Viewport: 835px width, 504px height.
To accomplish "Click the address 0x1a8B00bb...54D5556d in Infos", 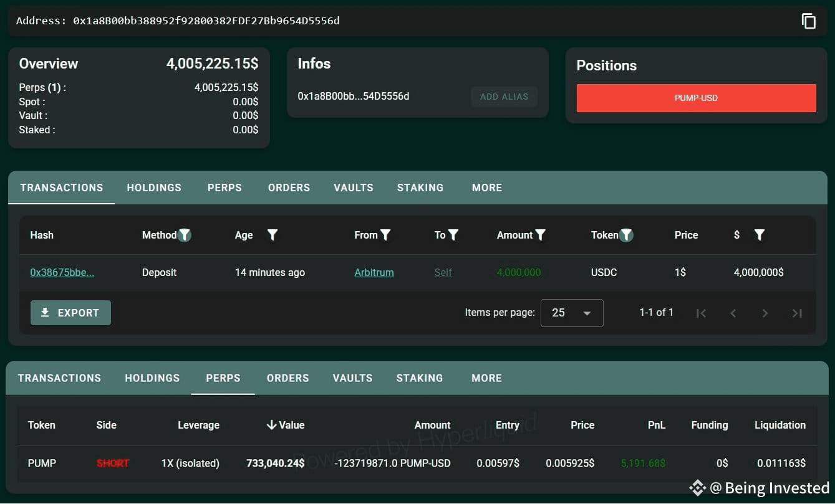I will coord(354,96).
